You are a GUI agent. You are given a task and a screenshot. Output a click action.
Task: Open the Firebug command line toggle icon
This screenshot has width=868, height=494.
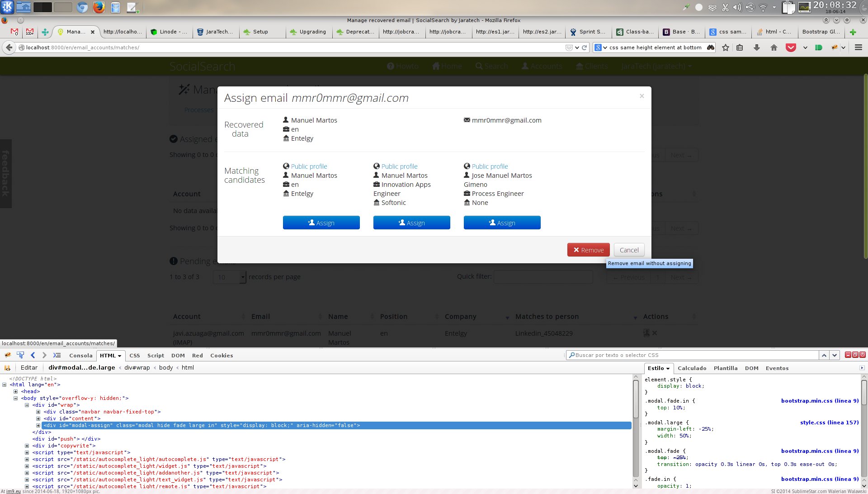[x=57, y=355]
